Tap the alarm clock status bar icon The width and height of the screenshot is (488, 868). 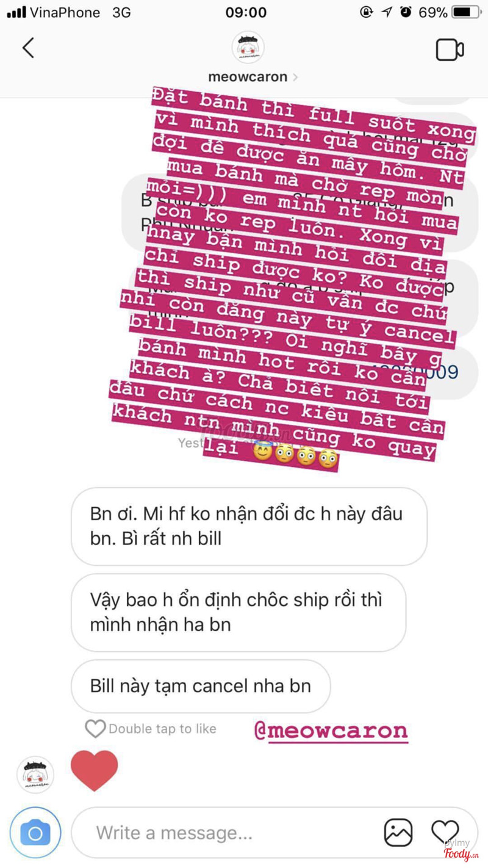coord(406,12)
